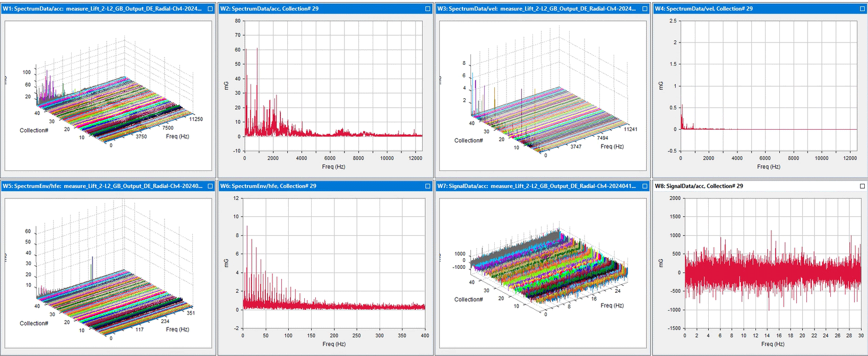Click the mG axis label in W6 plot
The height and width of the screenshot is (356, 868).
(226, 263)
